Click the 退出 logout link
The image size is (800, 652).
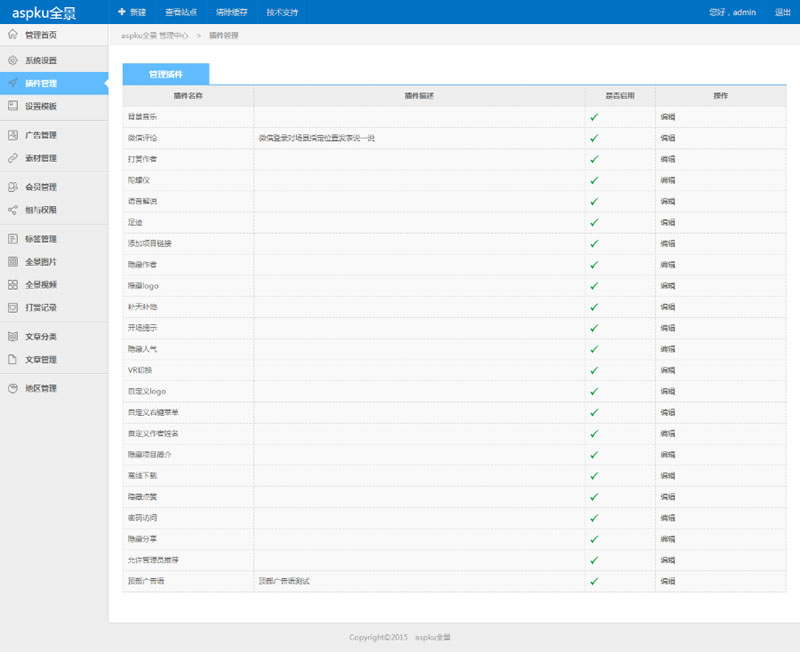[783, 12]
